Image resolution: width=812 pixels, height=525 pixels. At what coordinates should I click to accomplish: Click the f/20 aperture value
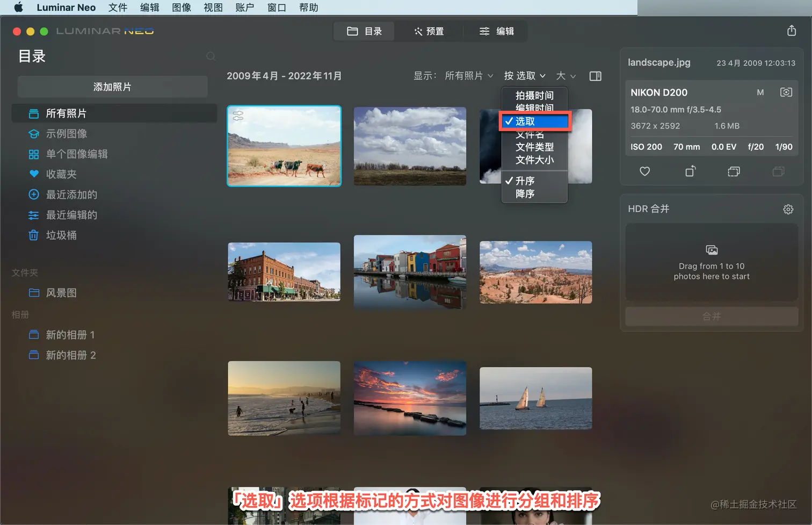(756, 147)
